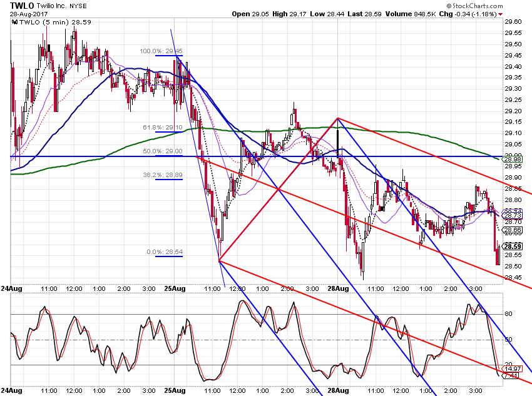This screenshot has height=396, width=532.
Task: Click the 29.60 price axis label
Action: 513,22
